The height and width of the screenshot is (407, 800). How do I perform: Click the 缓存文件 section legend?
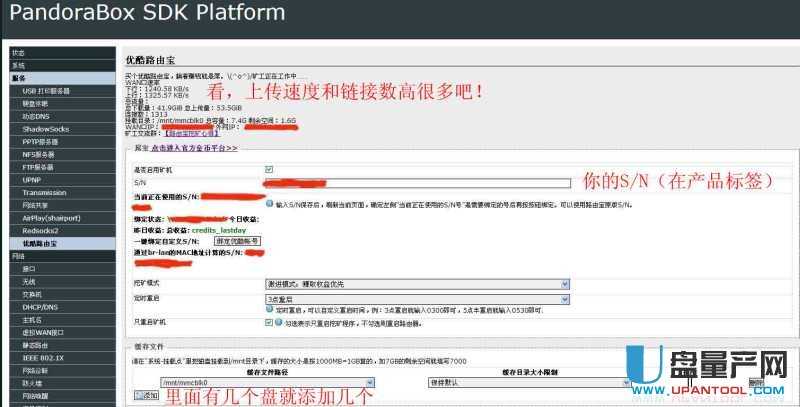point(149,346)
